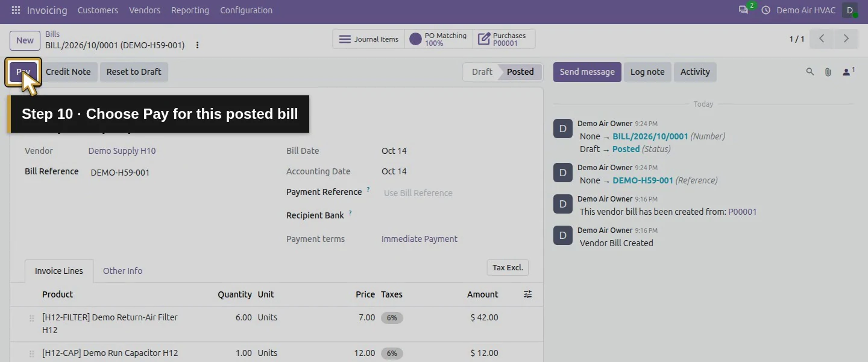Click the Pay button

point(23,72)
